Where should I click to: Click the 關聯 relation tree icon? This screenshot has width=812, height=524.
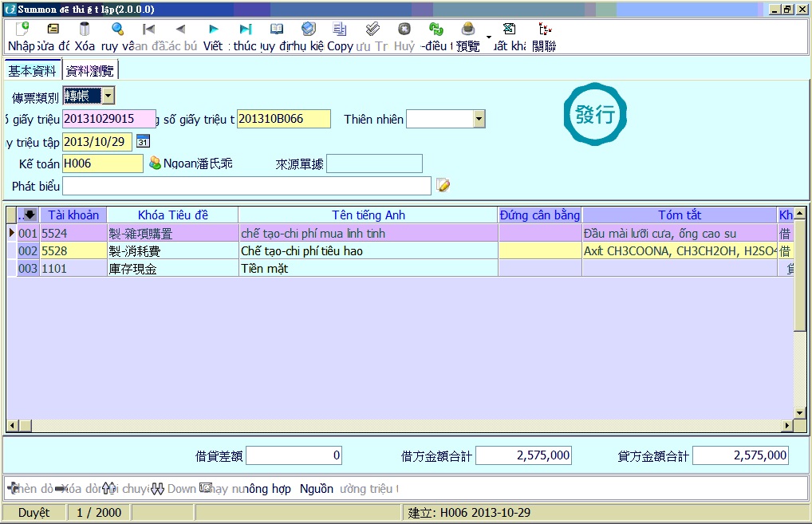[545, 30]
